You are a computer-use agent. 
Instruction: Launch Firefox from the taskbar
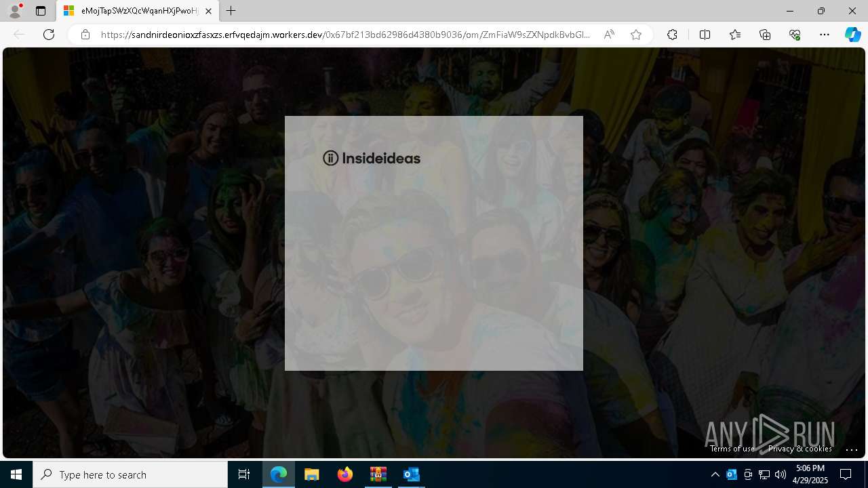click(x=345, y=474)
